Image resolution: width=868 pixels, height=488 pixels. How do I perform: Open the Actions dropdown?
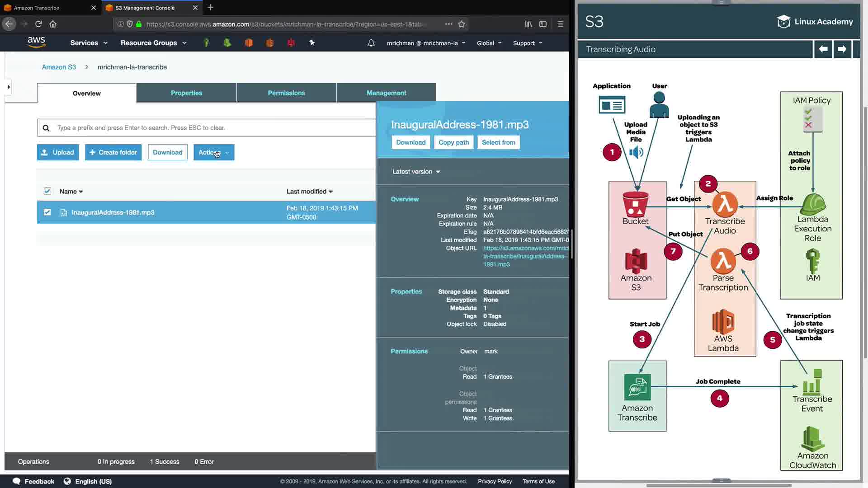(x=213, y=152)
